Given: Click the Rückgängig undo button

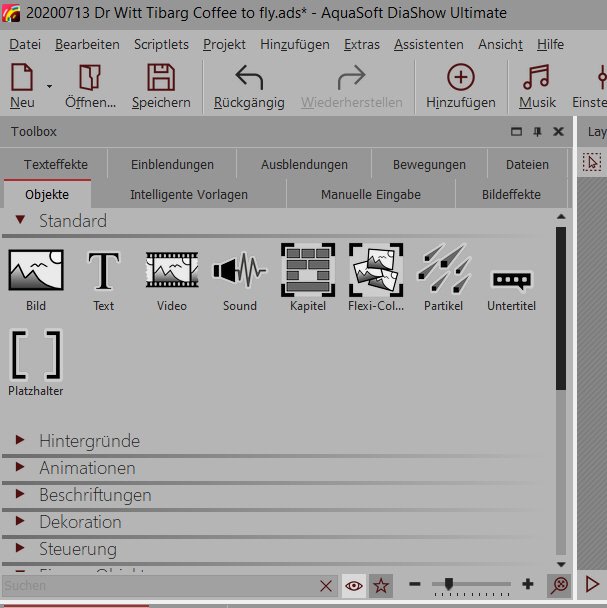Looking at the screenshot, I should 249,86.
